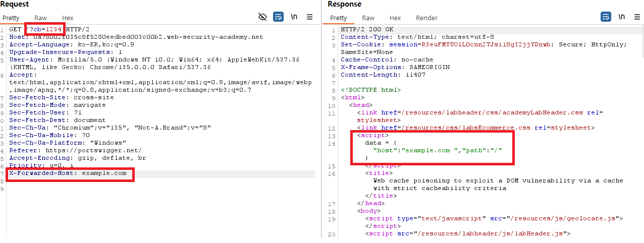Open Request panel hamburger options menu
This screenshot has height=243, width=644.
point(310,17)
